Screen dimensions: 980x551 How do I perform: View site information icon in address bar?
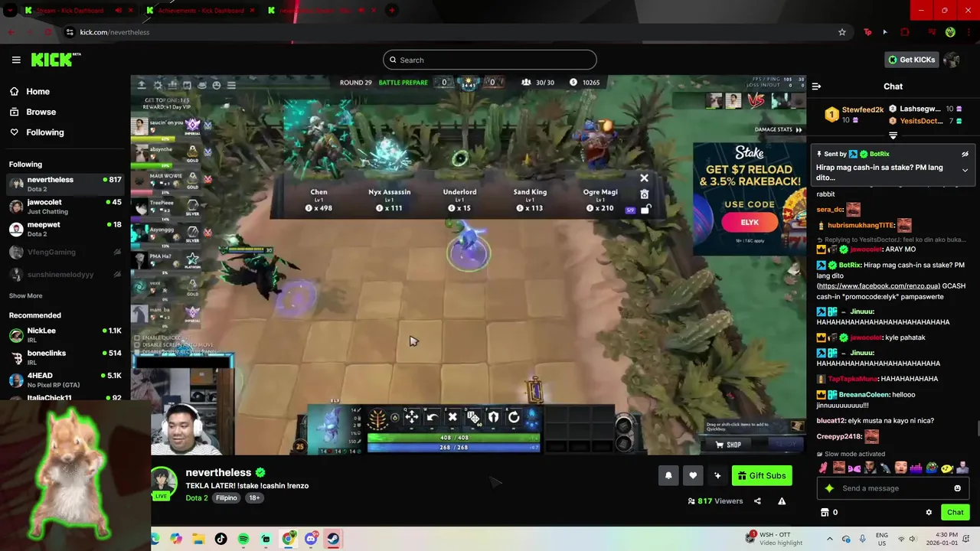70,32
